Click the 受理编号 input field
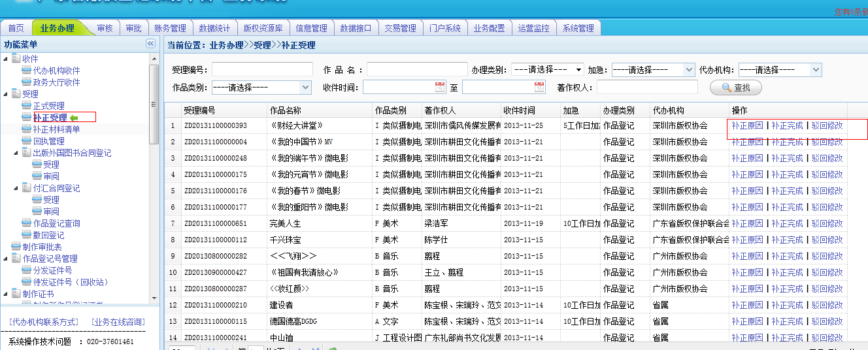This screenshot has width=868, height=350. pyautogui.click(x=253, y=70)
